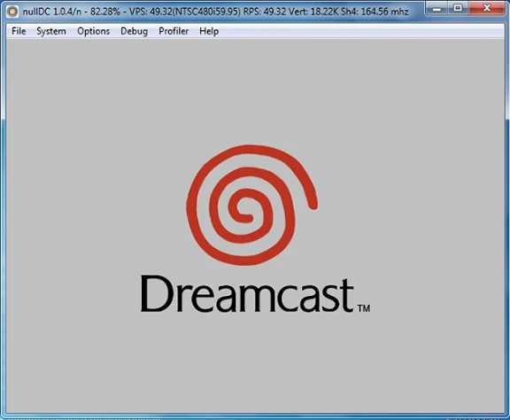Click the black Dreamcast wordmark text

[247, 294]
